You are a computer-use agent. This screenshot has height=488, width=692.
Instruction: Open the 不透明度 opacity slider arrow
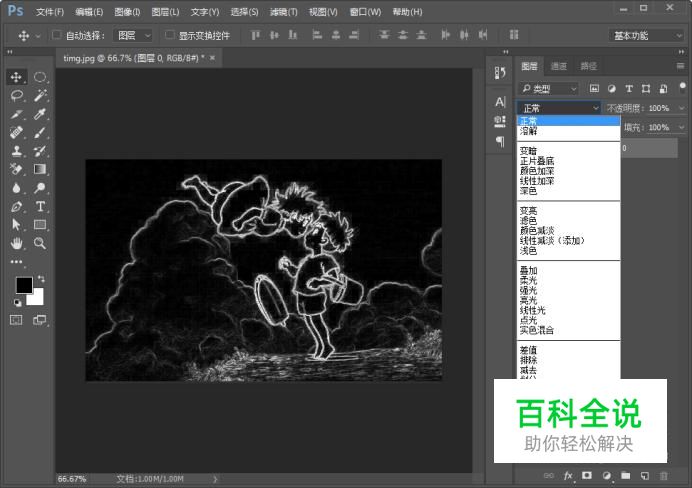click(681, 108)
